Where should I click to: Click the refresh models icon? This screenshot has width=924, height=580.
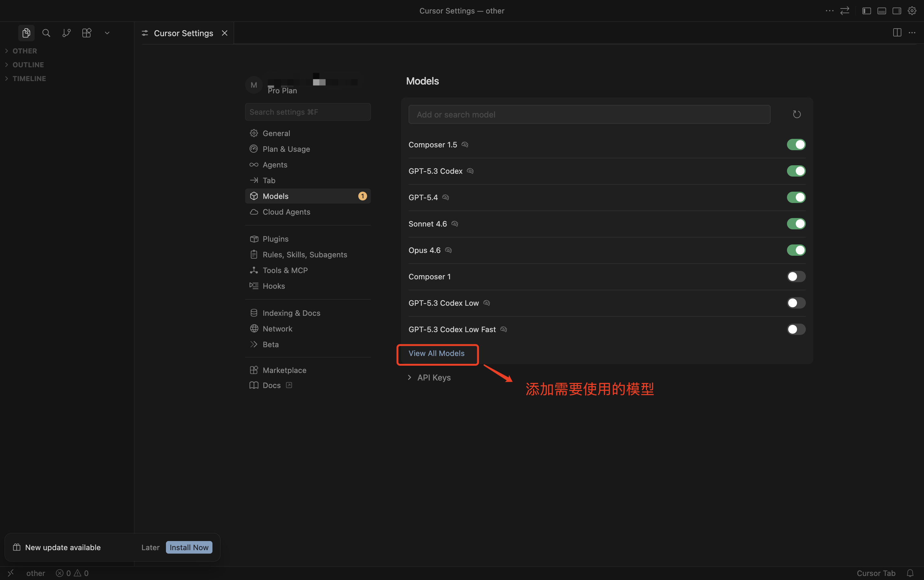[x=797, y=114]
